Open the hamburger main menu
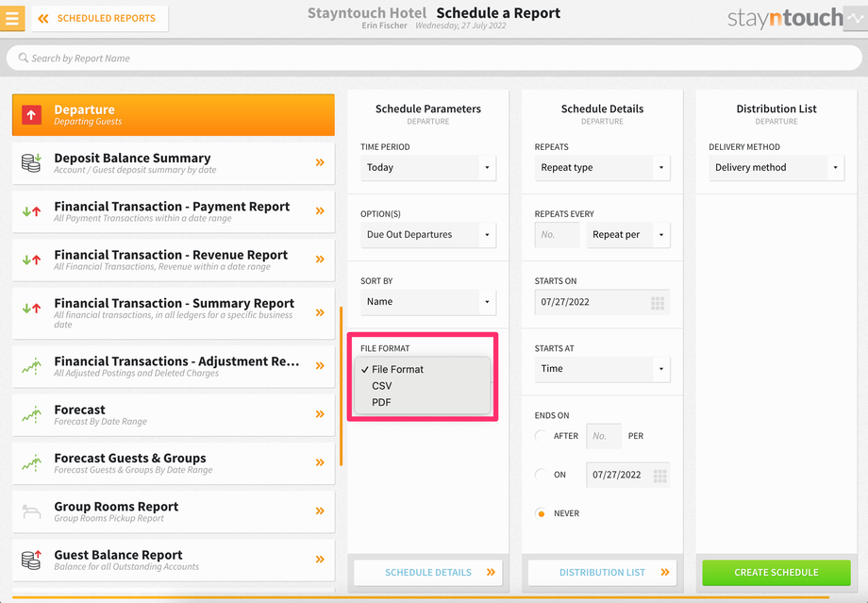This screenshot has height=603, width=868. point(12,18)
